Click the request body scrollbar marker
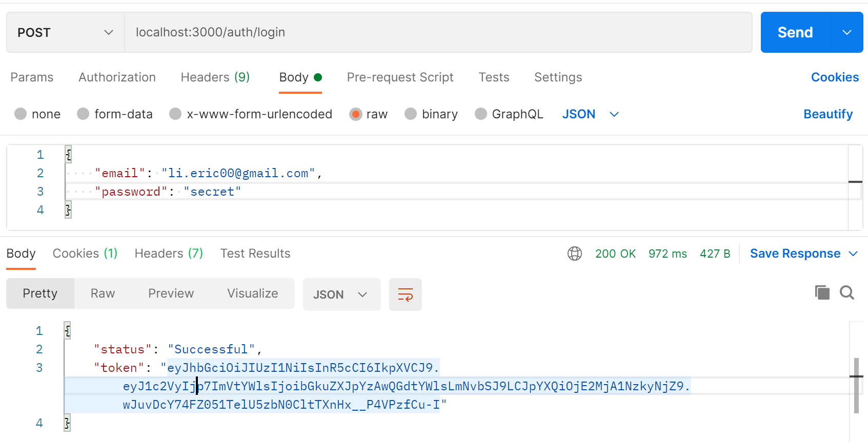Image resolution: width=868 pixels, height=442 pixels. [x=855, y=182]
